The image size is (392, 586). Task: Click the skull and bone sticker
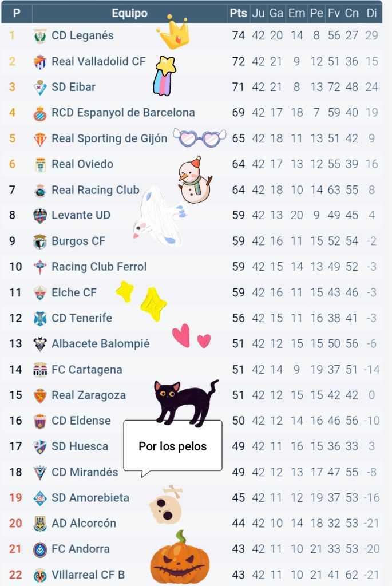click(x=167, y=504)
